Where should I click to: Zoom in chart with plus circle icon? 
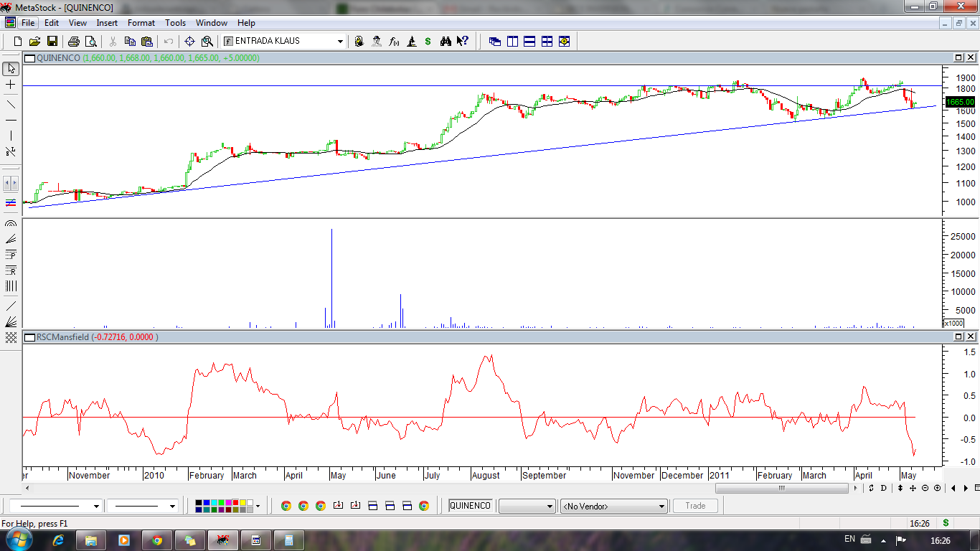tap(938, 488)
